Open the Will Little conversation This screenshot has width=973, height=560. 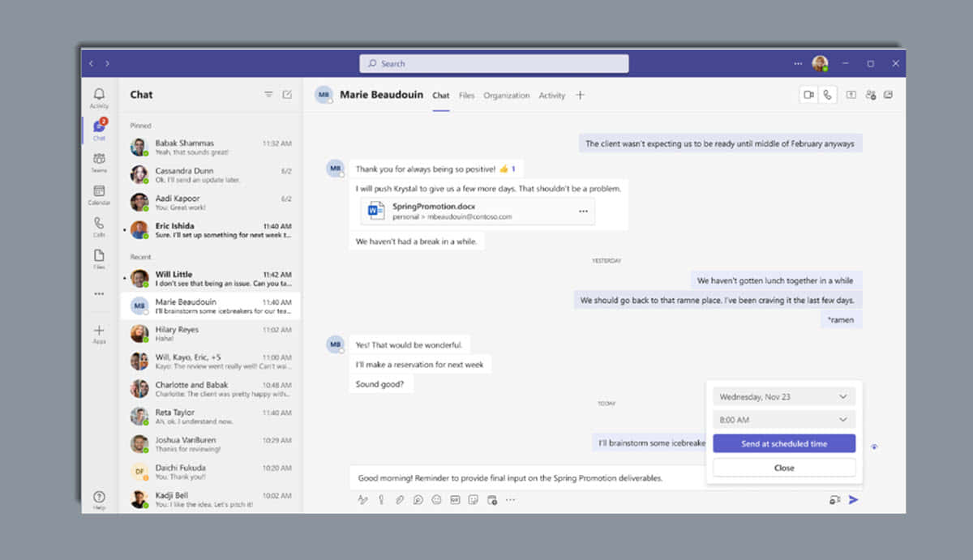pyautogui.click(x=210, y=279)
